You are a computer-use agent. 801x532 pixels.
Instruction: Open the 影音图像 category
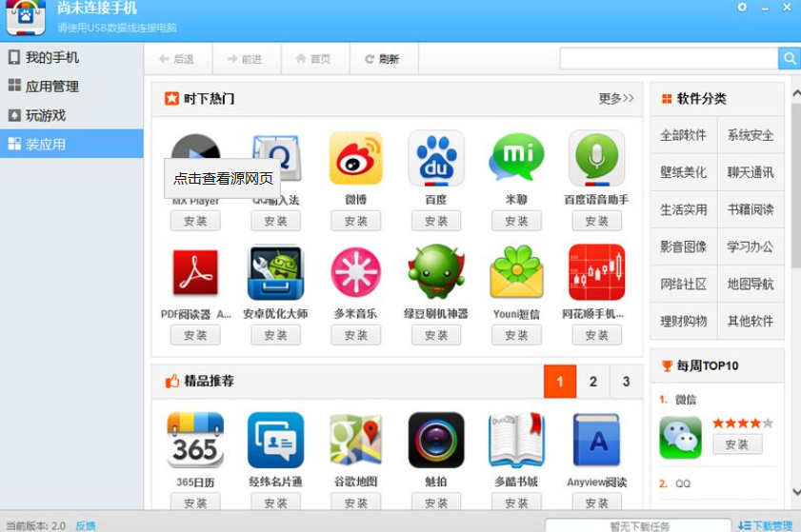point(684,247)
